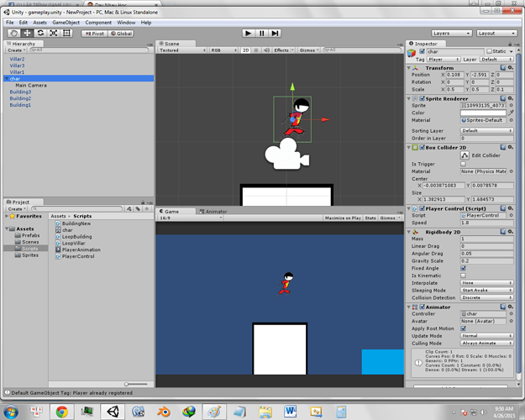Click the Sprite Renderer color swatch
Viewport: 525px width, 420px height.
[483, 113]
